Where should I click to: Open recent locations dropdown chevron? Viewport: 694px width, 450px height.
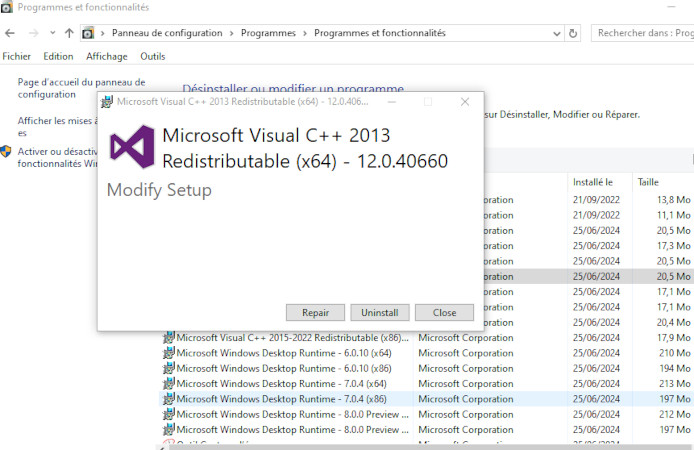coord(53,33)
